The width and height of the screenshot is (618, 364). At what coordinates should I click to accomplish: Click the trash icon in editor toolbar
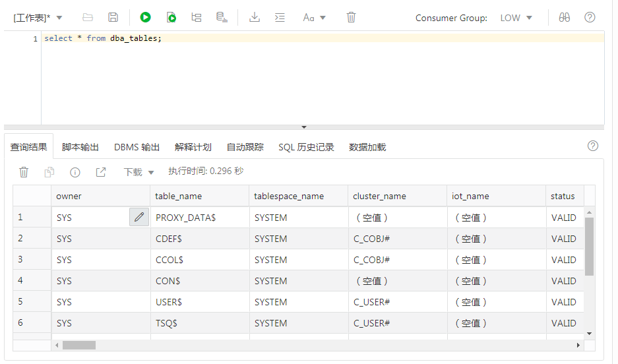[352, 18]
